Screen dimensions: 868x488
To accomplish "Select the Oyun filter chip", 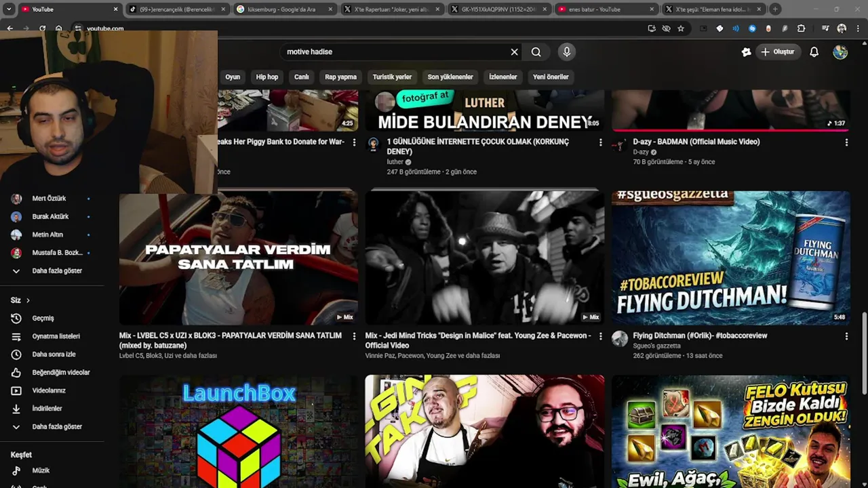I will (233, 77).
